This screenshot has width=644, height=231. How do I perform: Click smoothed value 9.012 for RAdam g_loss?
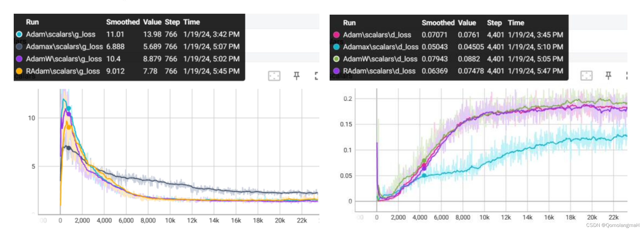tap(116, 71)
